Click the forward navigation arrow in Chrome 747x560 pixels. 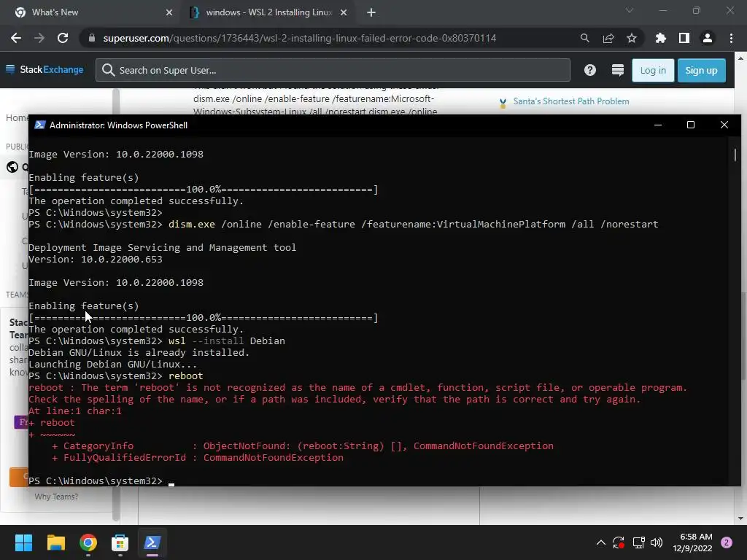tap(39, 38)
